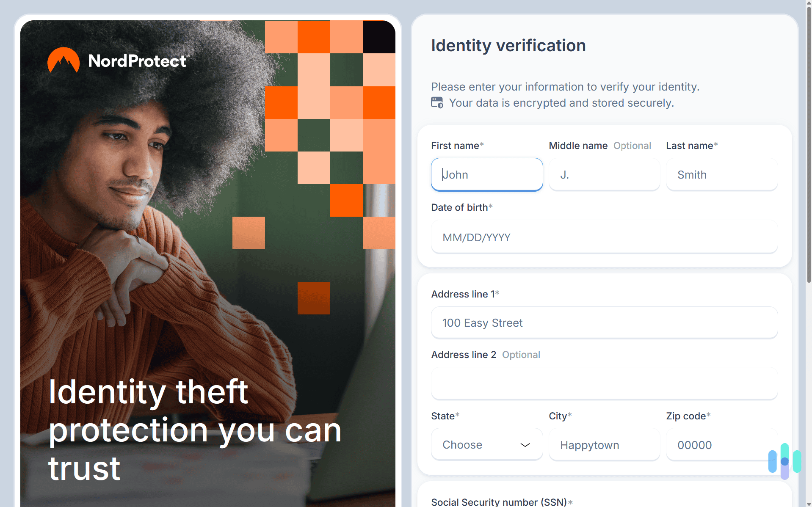Select the City field showing Happytown
The height and width of the screenshot is (507, 812).
(x=604, y=444)
